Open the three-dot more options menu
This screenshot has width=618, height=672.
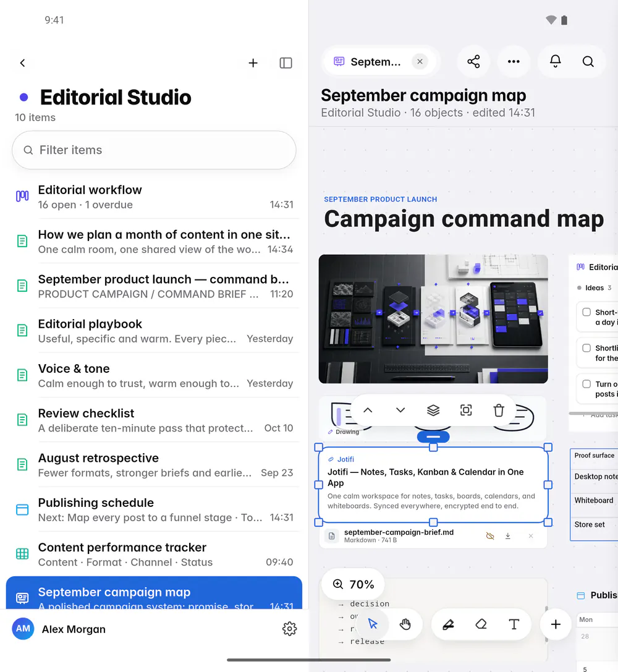pyautogui.click(x=514, y=62)
